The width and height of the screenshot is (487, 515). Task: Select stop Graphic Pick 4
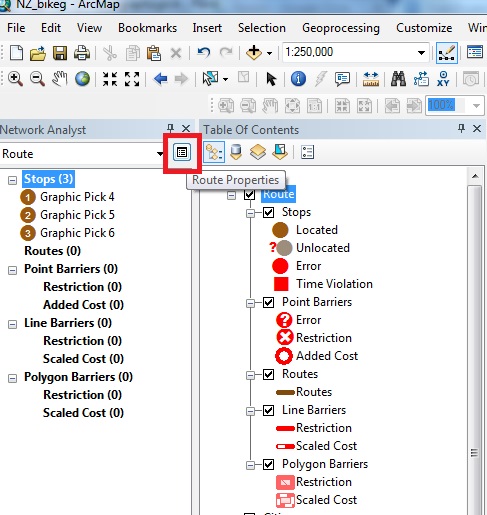pos(77,197)
